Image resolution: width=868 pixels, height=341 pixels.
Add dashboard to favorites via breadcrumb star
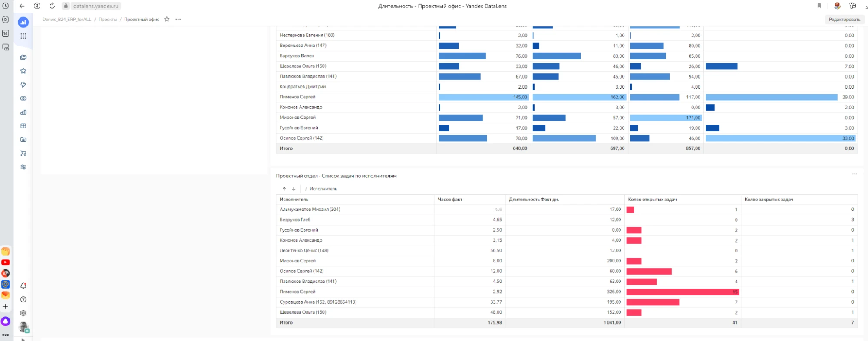(167, 20)
